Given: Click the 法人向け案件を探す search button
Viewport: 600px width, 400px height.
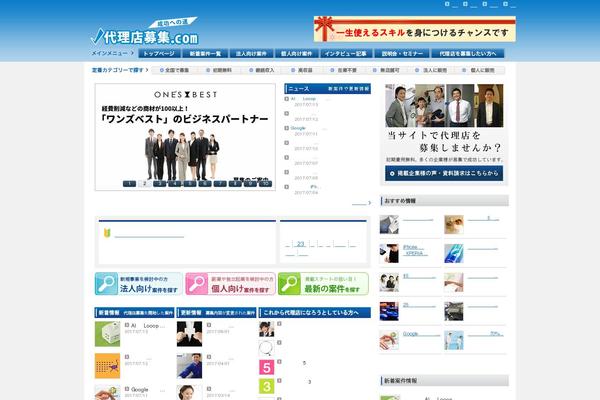Looking at the screenshot, I should (139, 284).
